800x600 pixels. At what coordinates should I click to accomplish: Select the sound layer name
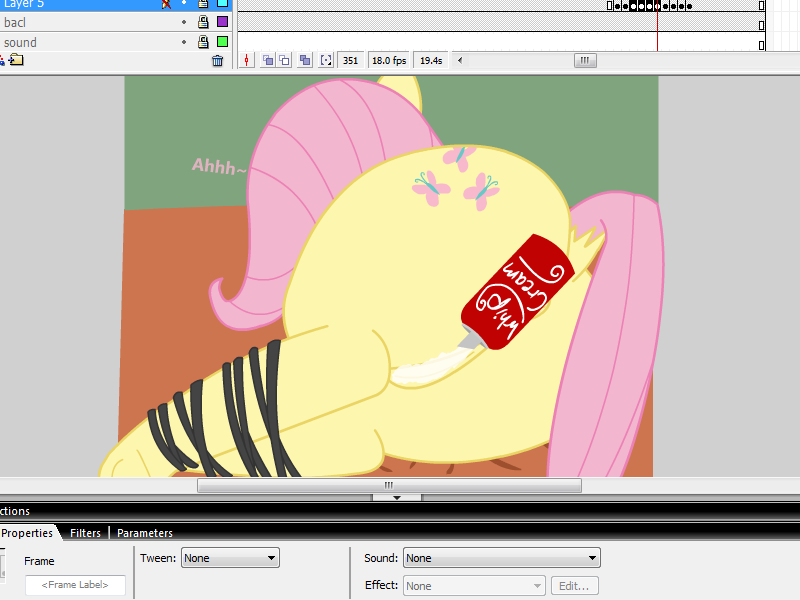[20, 42]
